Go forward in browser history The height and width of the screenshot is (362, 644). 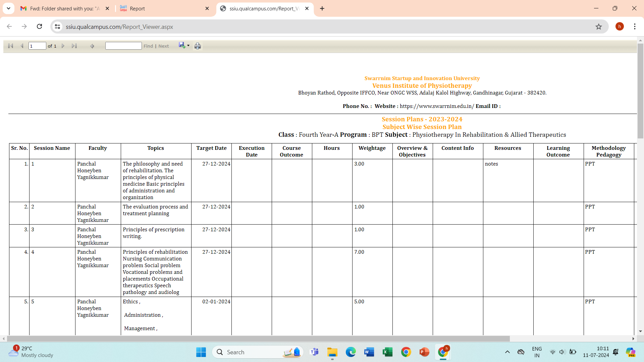24,26
